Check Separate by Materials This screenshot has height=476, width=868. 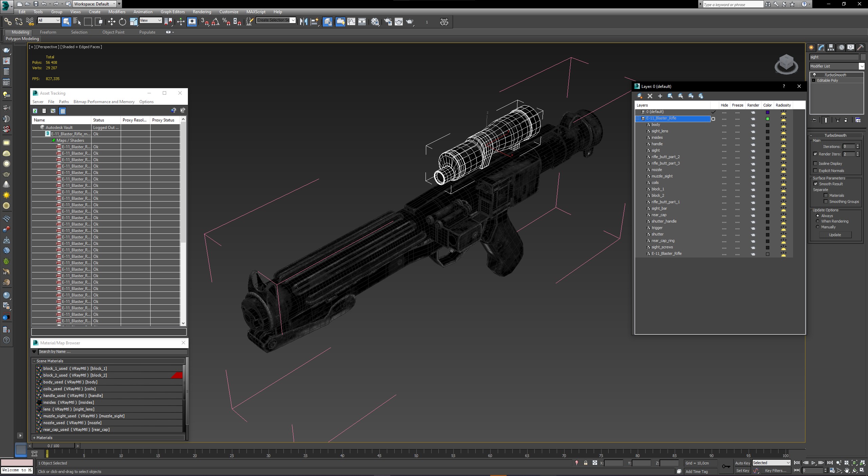pos(826,195)
